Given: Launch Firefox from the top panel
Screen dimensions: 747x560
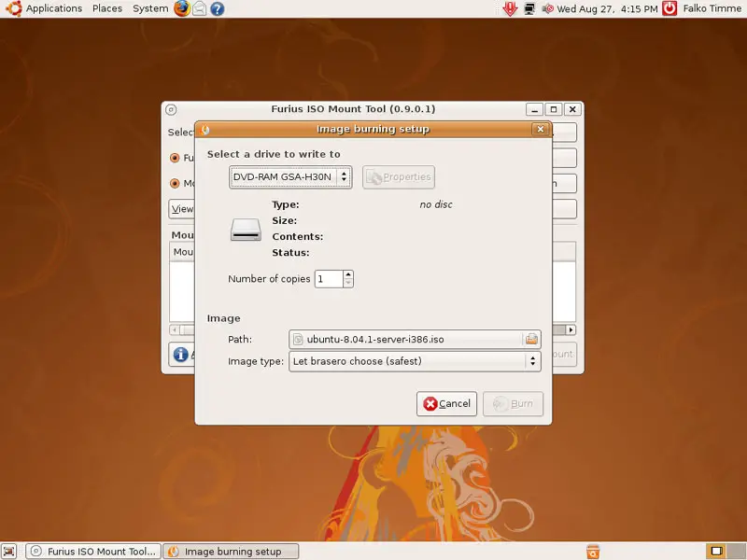Looking at the screenshot, I should point(181,8).
